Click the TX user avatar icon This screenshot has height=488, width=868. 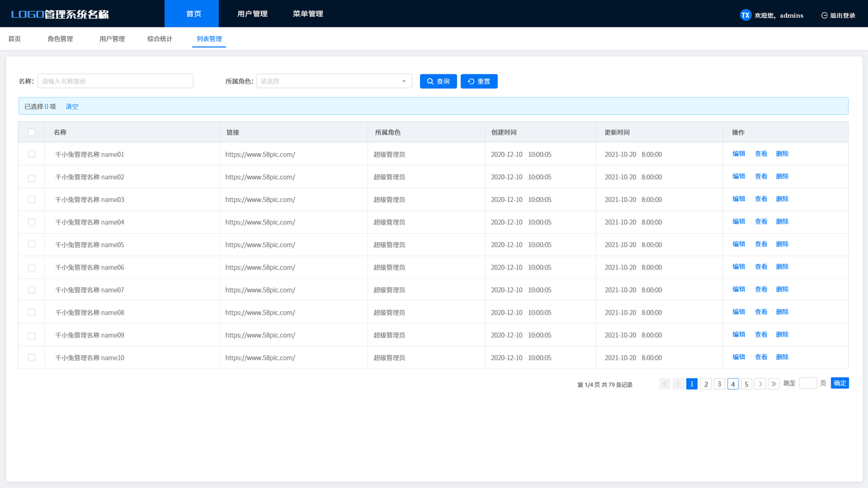pos(746,15)
